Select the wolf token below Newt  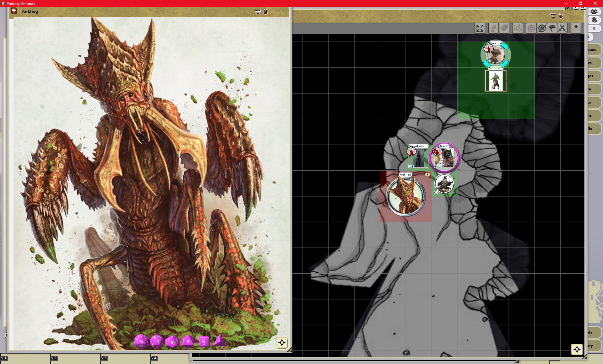point(444,184)
